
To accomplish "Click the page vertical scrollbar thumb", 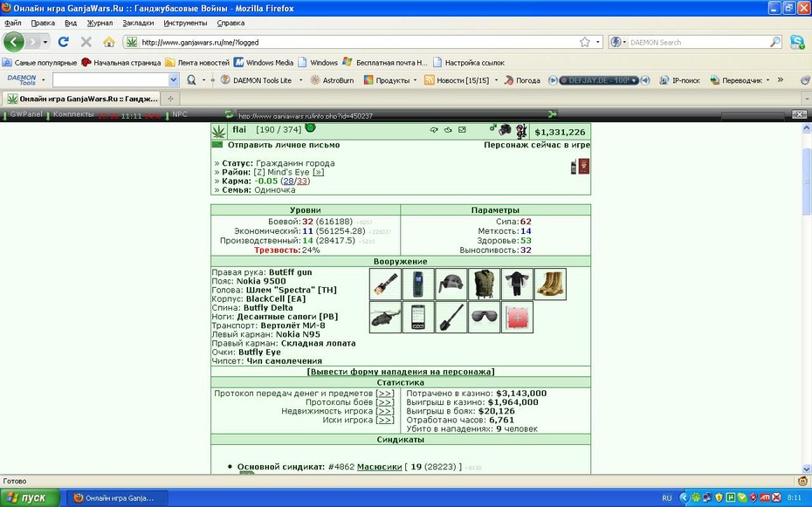I will tap(807, 182).
